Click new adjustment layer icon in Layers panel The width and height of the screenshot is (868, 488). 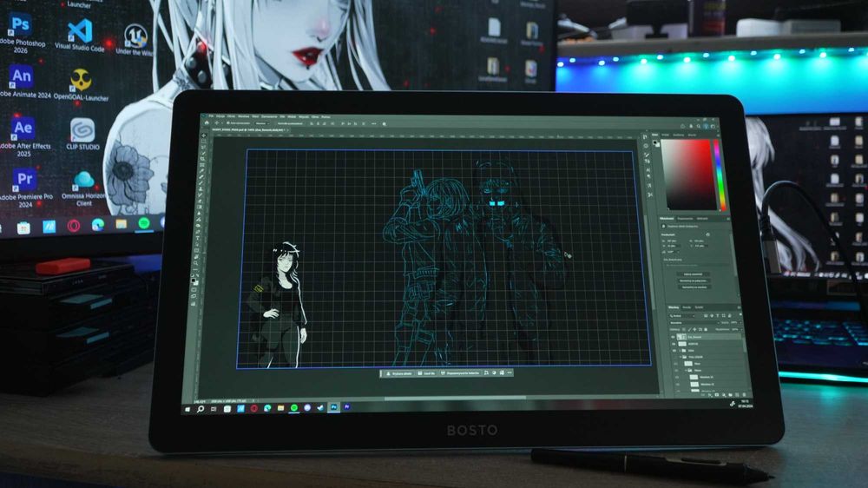(724, 395)
